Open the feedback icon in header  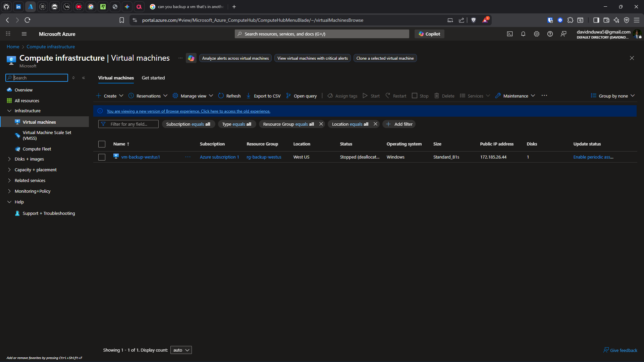click(x=563, y=34)
